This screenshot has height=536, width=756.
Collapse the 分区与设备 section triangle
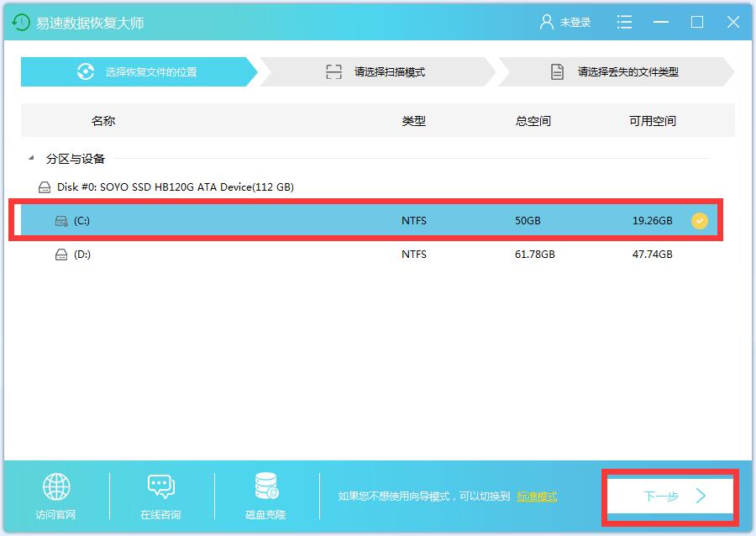coord(31,158)
